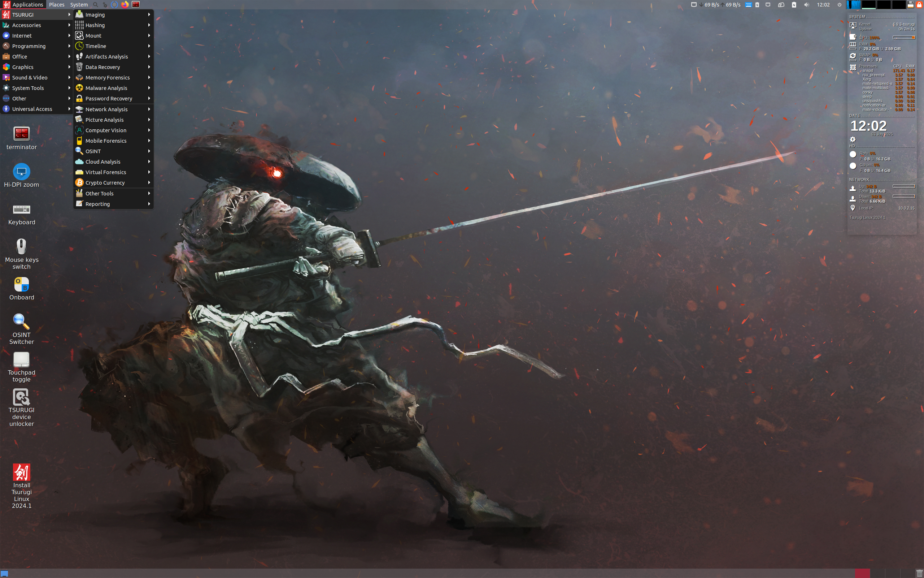Open the System menu
Viewport: 924px width, 578px height.
click(x=79, y=5)
